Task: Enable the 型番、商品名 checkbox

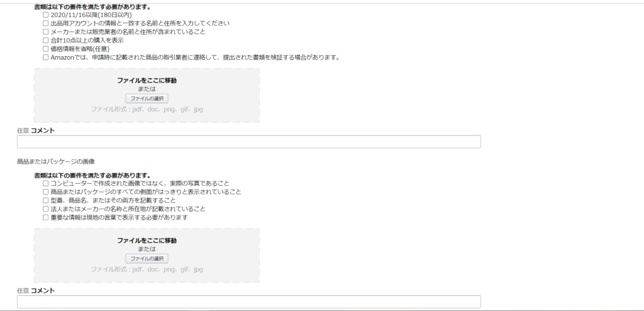Action: click(45, 200)
